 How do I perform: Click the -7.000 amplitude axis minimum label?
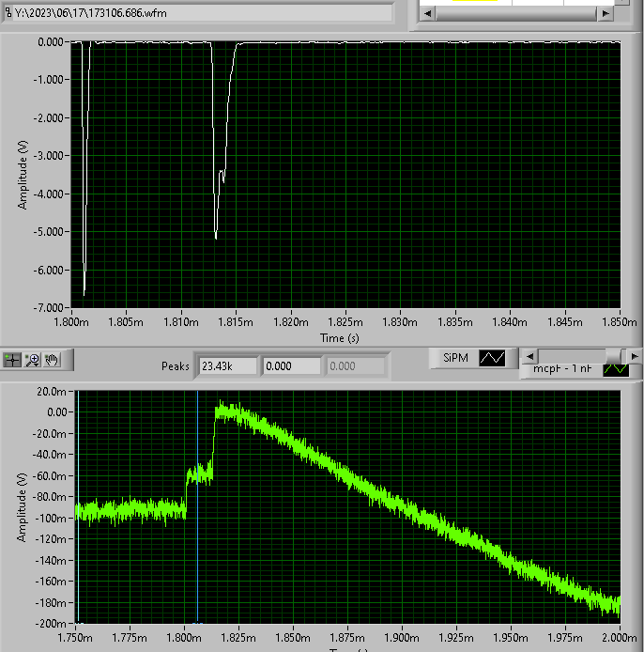pyautogui.click(x=47, y=308)
